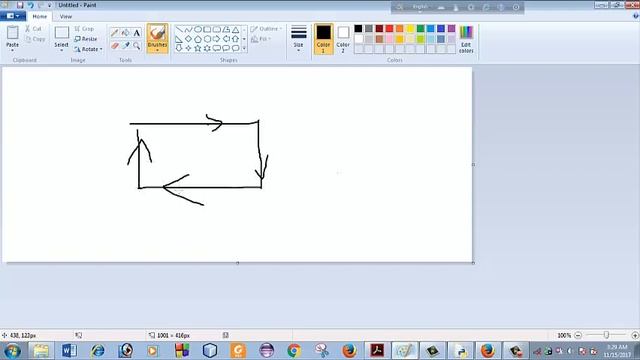Viewport: 640px width, 360px height.
Task: Choose the Triangle shape
Action: pos(236,29)
